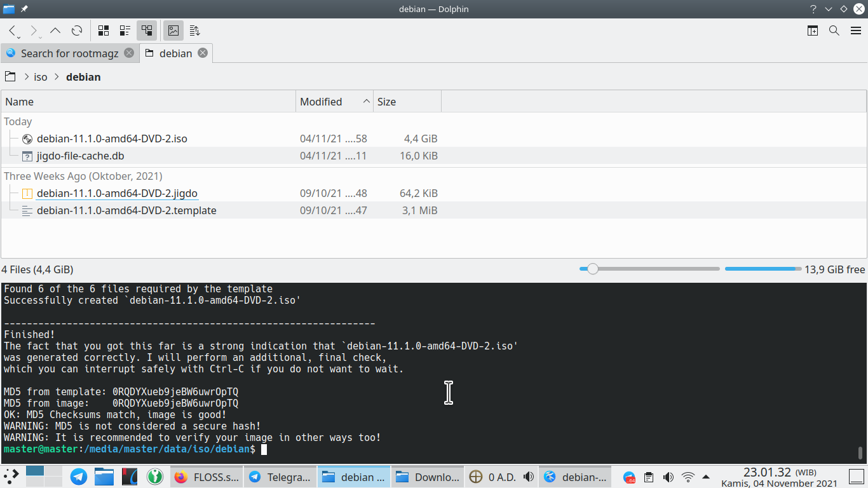Viewport: 868px width, 488px height.
Task: Switch to Compact view mode
Action: pos(125,30)
